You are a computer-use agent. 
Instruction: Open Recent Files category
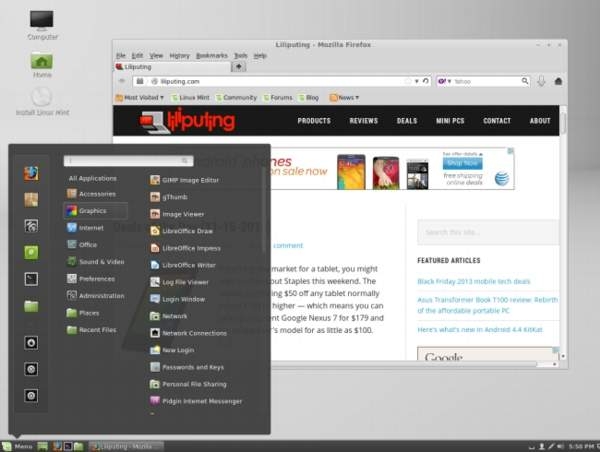point(91,330)
